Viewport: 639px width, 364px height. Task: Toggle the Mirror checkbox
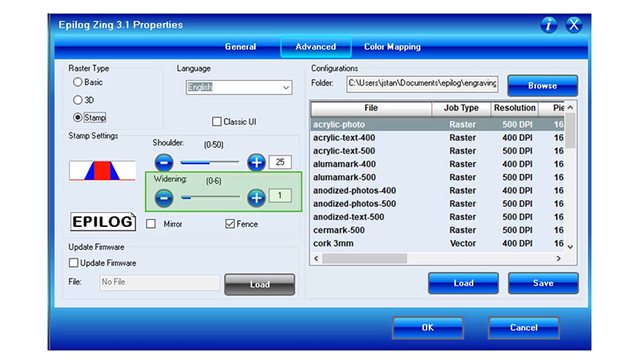point(151,224)
